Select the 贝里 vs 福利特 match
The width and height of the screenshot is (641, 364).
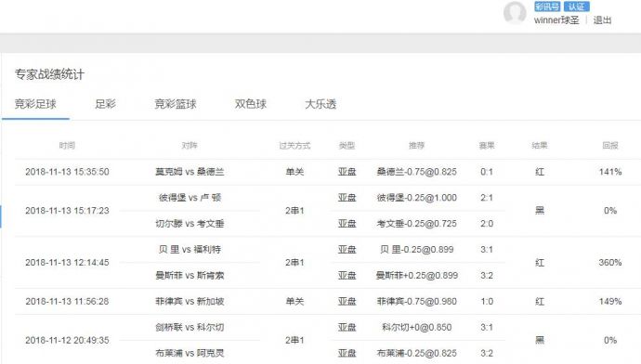pos(190,250)
